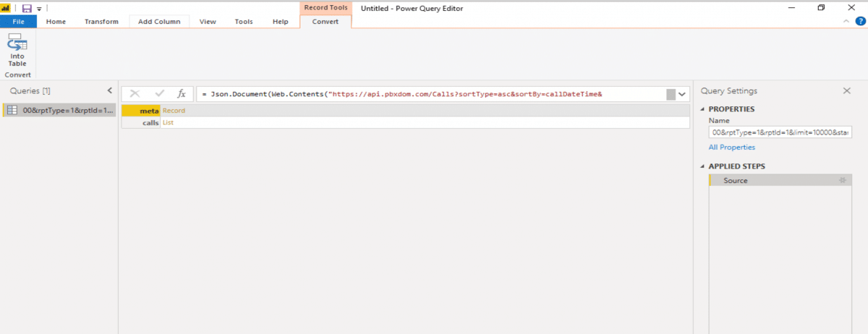Viewport: 868px width, 334px height.
Task: Click the save icon in title bar
Action: 27,8
